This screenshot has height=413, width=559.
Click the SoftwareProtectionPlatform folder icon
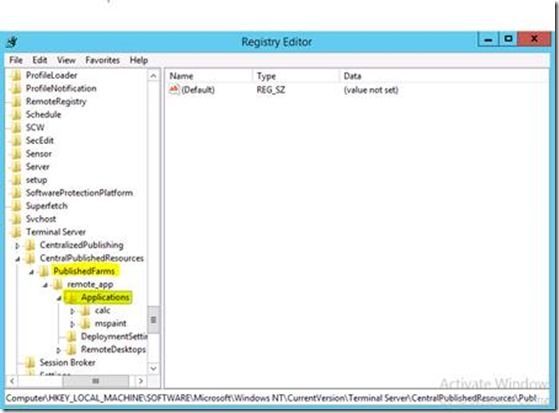coord(16,193)
